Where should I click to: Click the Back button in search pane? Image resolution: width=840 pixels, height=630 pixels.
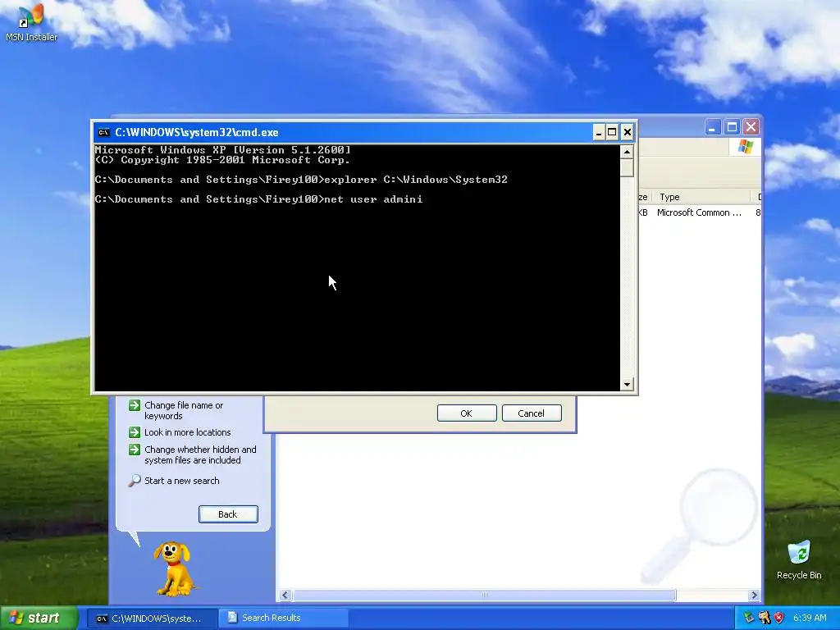228,514
